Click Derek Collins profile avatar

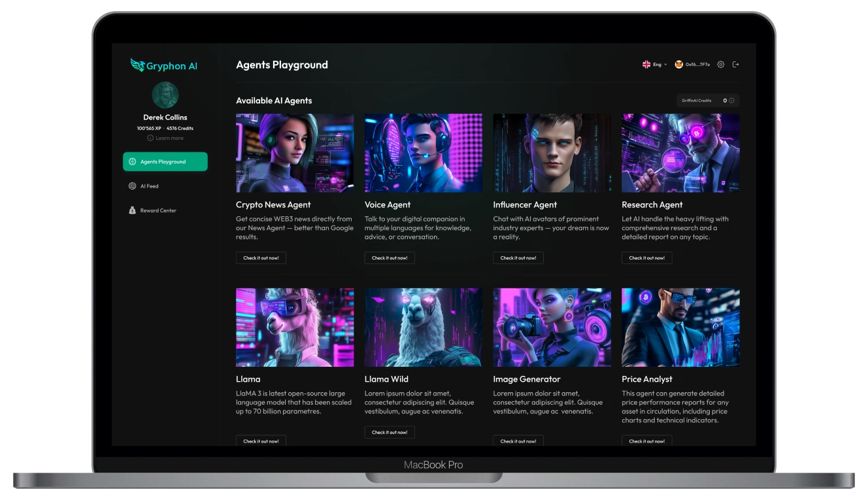pos(165,95)
